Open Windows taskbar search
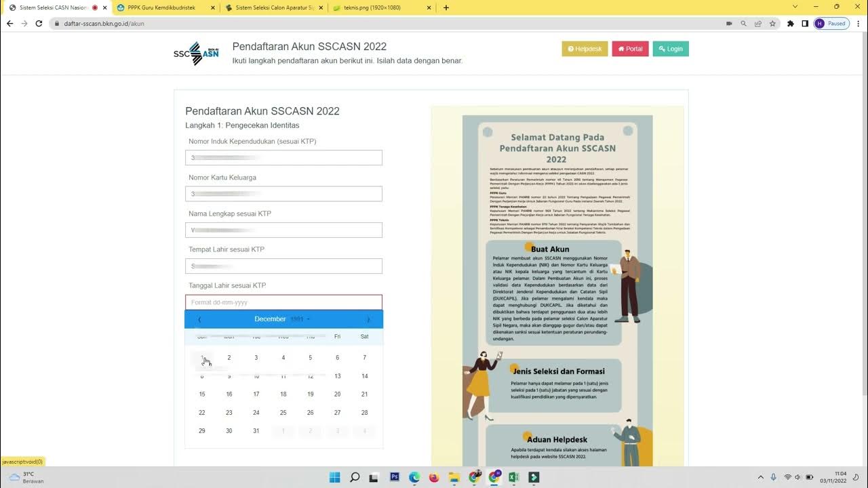 355,477
